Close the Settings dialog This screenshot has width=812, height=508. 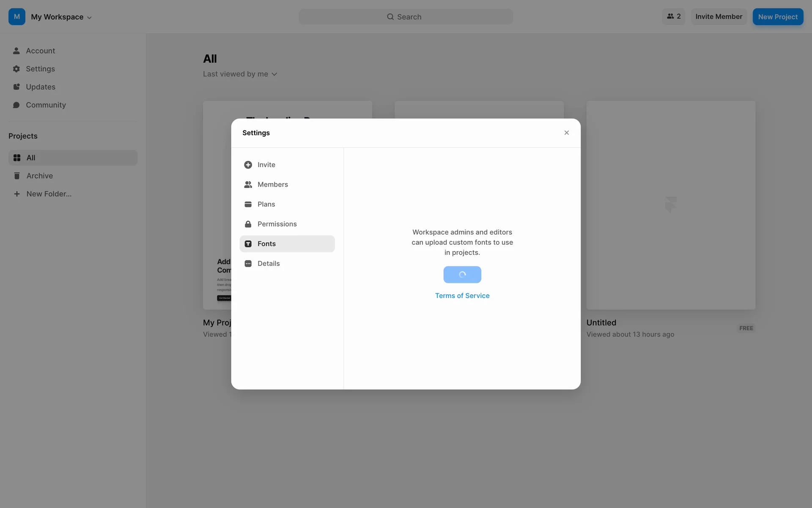(x=566, y=133)
